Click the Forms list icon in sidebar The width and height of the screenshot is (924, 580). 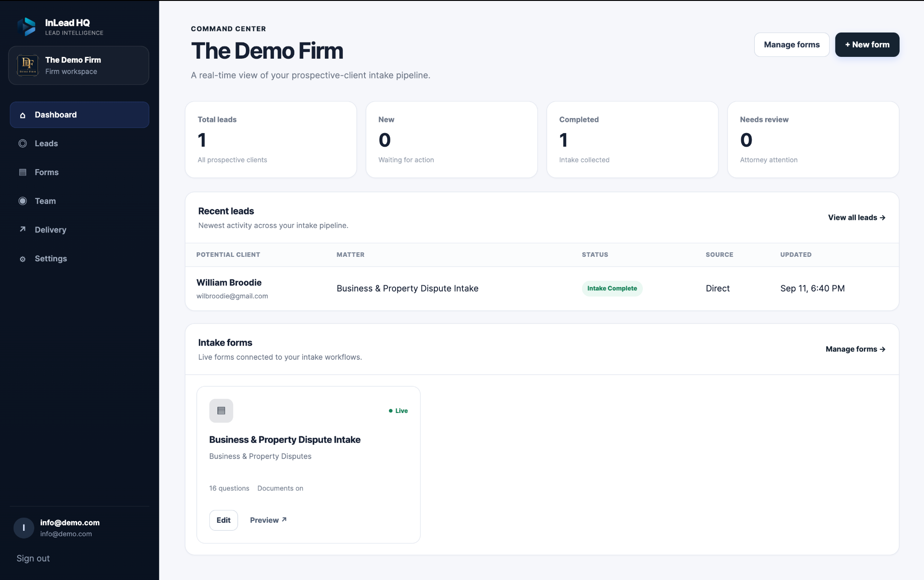(x=23, y=172)
